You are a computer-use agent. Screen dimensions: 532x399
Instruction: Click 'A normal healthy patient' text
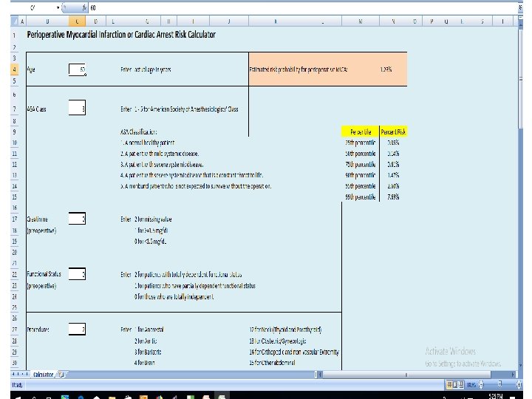[x=148, y=143]
